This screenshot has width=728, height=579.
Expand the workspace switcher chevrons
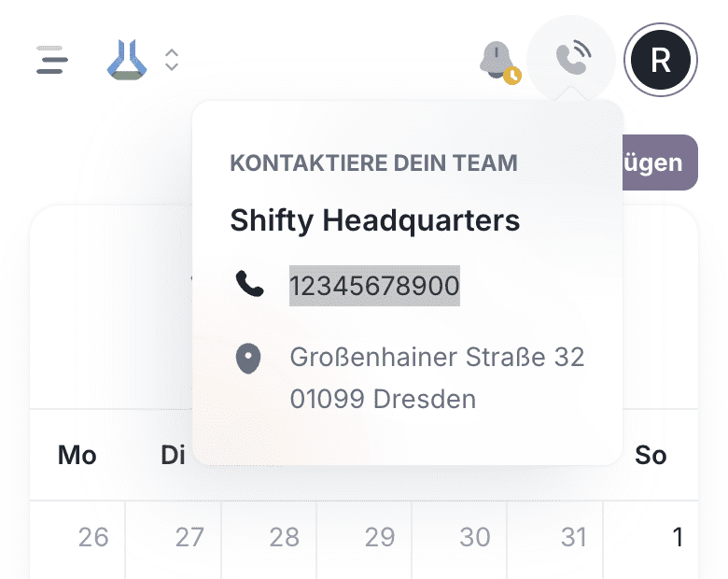tap(172, 60)
